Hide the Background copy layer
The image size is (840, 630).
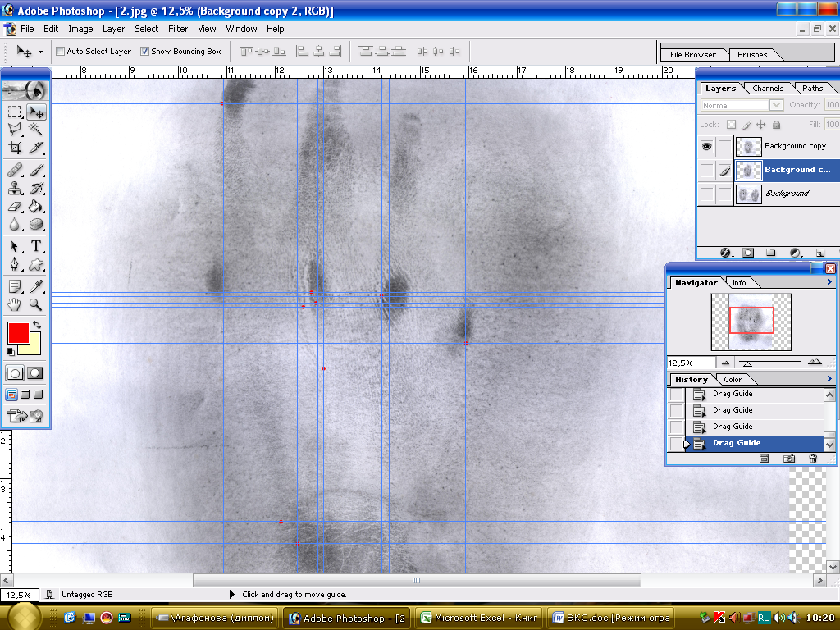pos(706,146)
